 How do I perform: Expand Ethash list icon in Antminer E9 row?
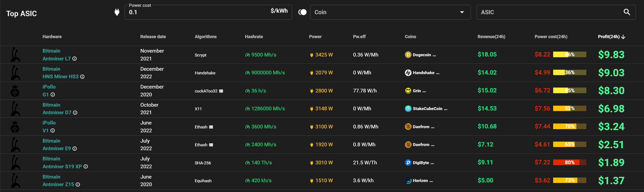tap(211, 145)
